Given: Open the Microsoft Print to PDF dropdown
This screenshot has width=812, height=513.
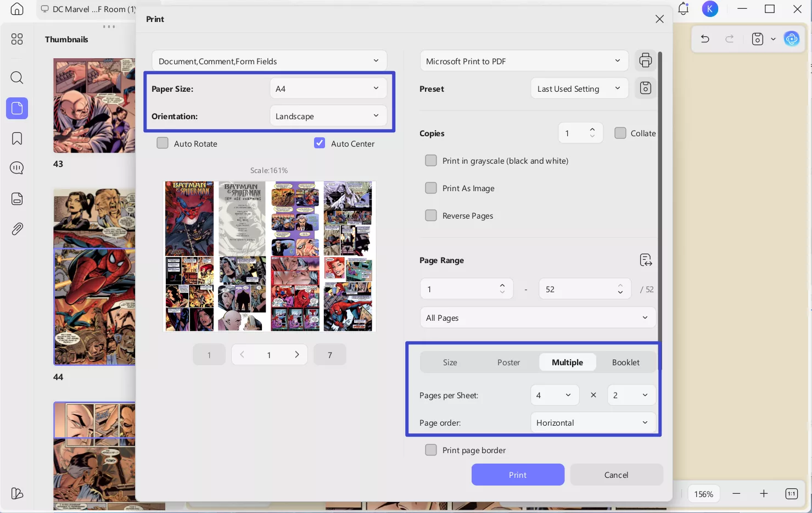Looking at the screenshot, I should point(524,61).
